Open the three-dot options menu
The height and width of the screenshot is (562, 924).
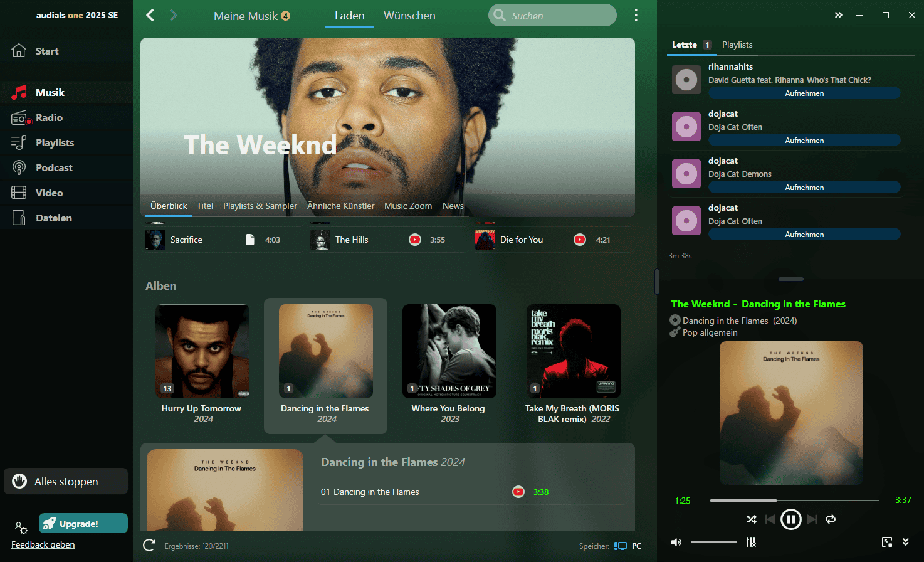click(636, 16)
